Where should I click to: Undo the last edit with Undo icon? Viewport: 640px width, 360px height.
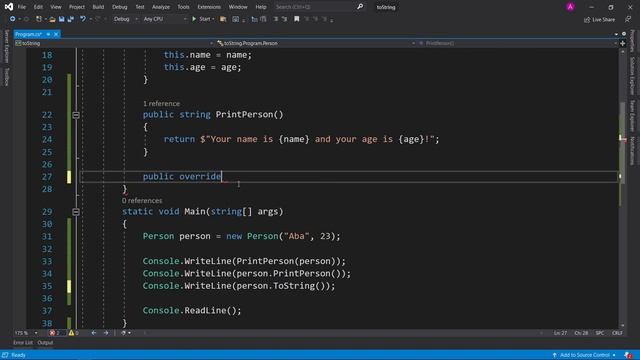pyautogui.click(x=83, y=19)
